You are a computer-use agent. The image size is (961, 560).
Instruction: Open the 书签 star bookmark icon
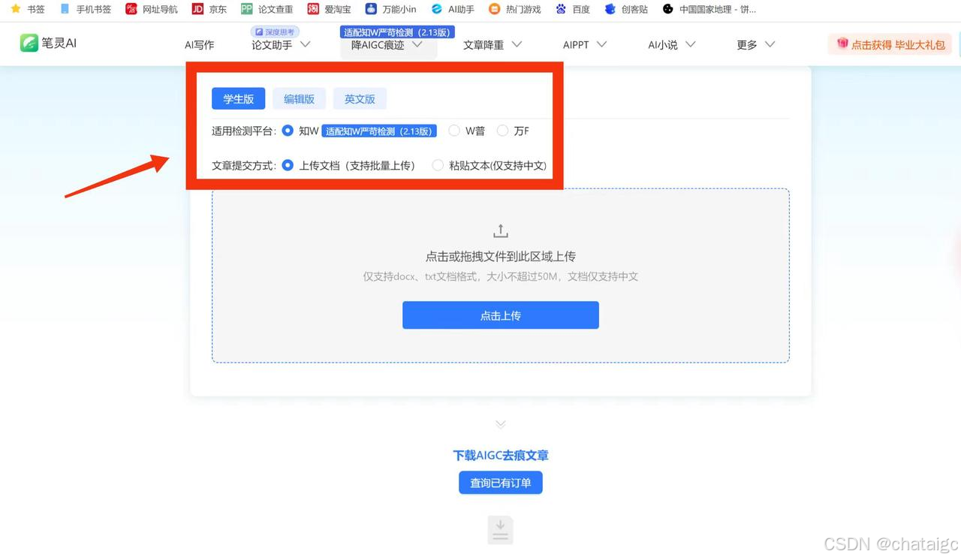click(x=15, y=9)
